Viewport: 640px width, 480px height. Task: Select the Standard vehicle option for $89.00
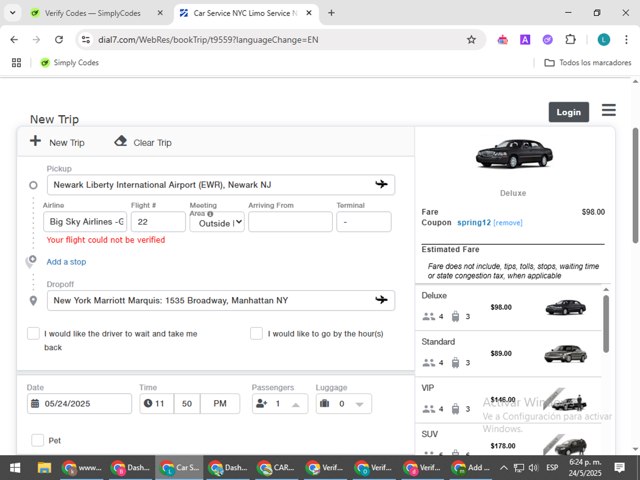[x=508, y=353]
